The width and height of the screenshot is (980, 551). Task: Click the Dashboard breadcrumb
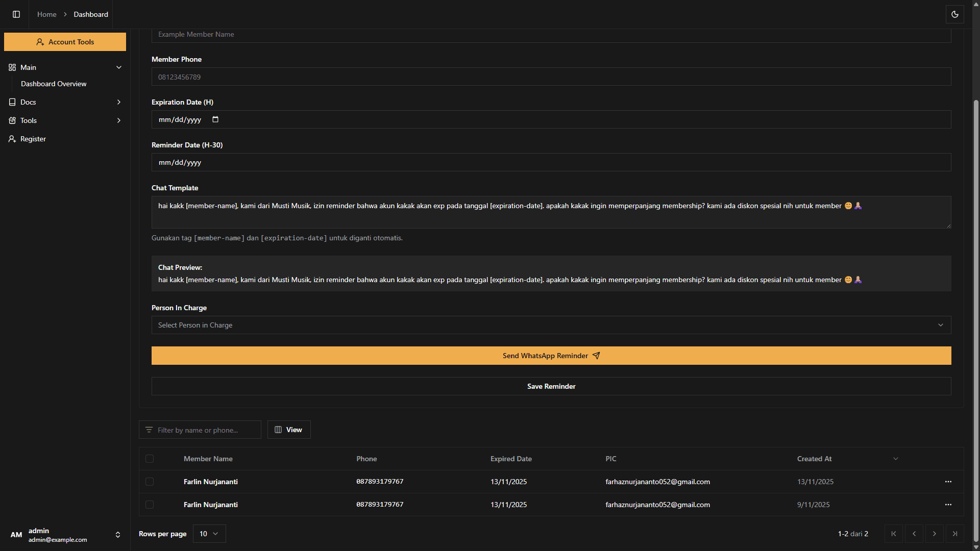click(91, 14)
